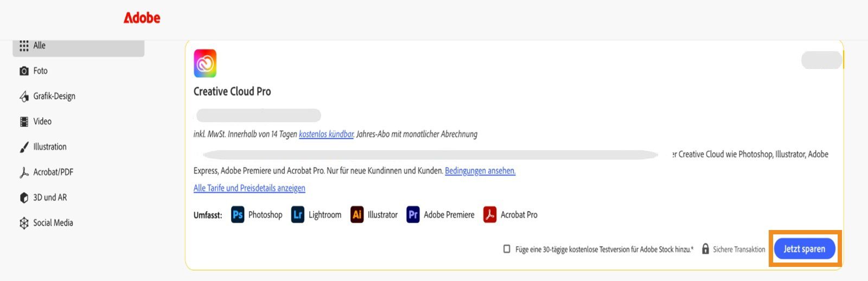Screen dimensions: 868x281
Task: Click the Jetzt sparen button
Action: click(x=805, y=249)
